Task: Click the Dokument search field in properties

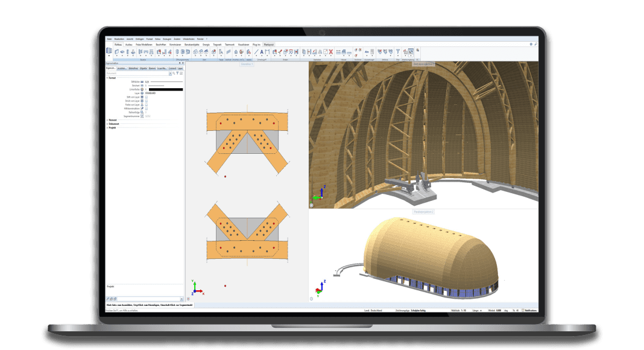Action: tap(136, 73)
